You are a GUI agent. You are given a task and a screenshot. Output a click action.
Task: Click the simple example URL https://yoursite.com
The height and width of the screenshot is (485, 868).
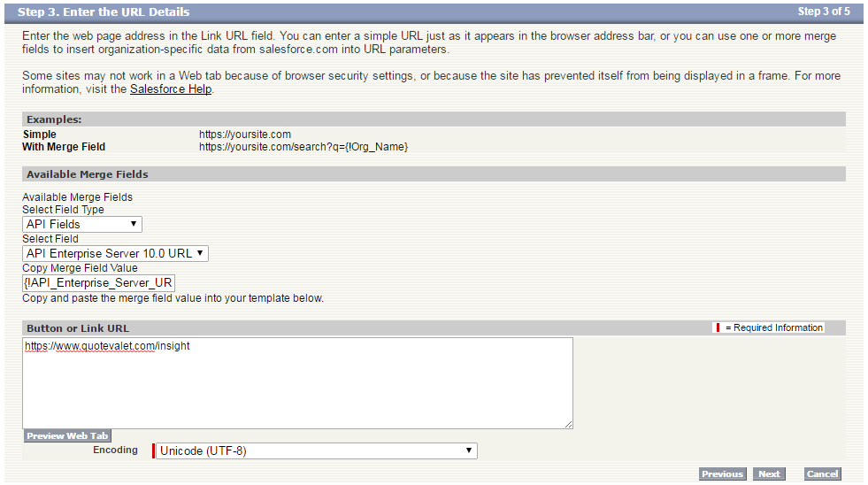(x=245, y=135)
